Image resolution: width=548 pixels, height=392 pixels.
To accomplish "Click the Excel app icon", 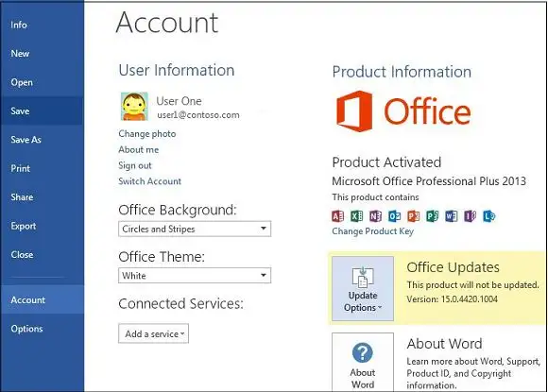I will [356, 216].
